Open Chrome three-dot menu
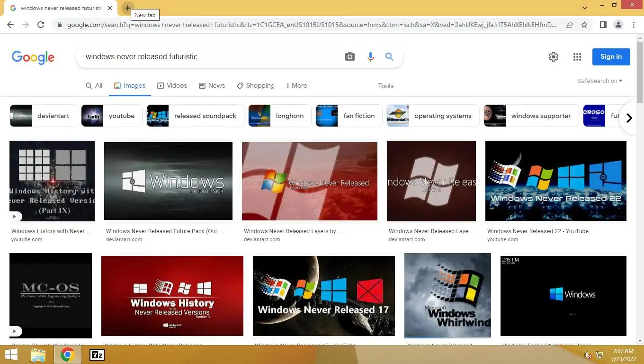The height and width of the screenshot is (364, 644). [x=634, y=25]
